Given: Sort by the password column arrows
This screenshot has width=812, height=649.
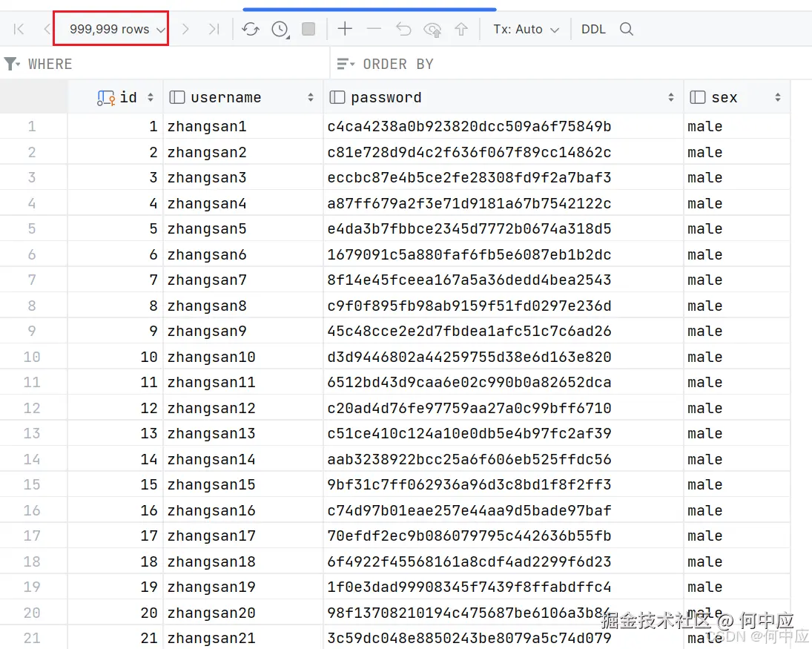Looking at the screenshot, I should click(671, 97).
